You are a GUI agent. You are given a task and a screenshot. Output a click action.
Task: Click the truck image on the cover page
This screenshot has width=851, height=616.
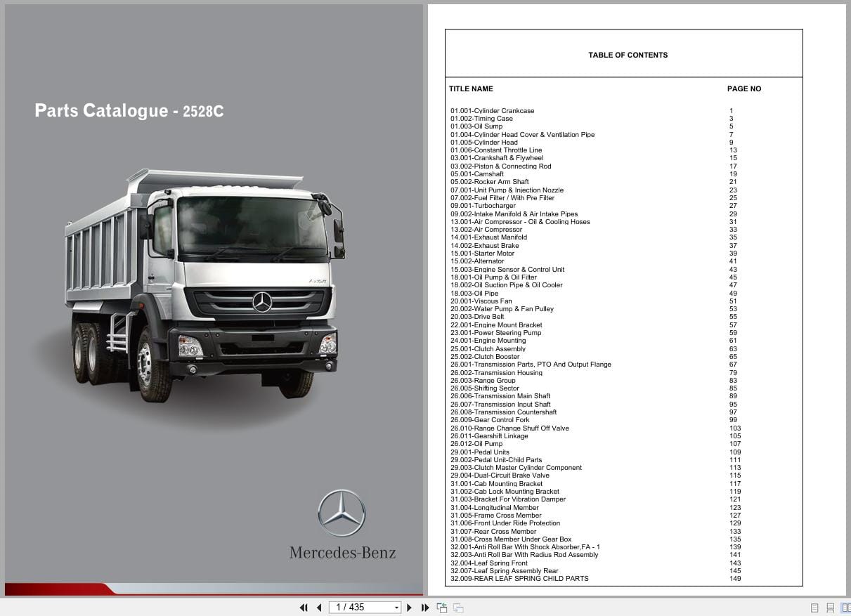click(x=205, y=284)
